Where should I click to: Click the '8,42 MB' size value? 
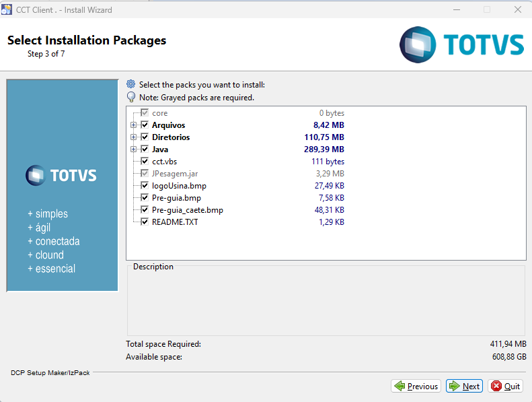tap(328, 125)
